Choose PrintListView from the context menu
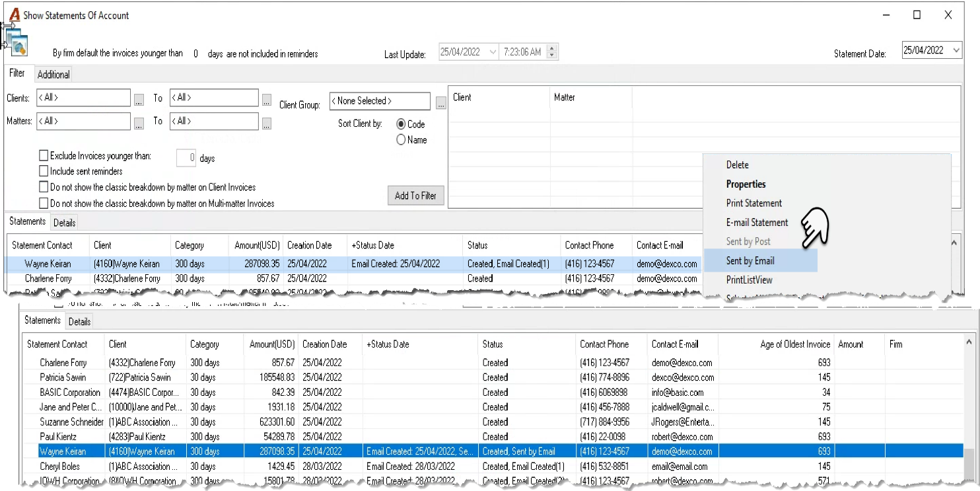The height and width of the screenshot is (491, 980). (x=750, y=280)
